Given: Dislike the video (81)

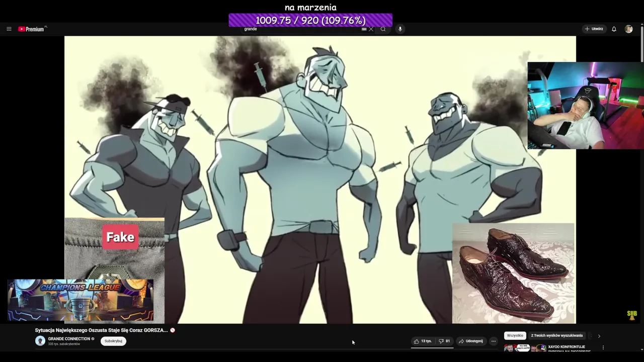Looking at the screenshot, I should click(444, 341).
